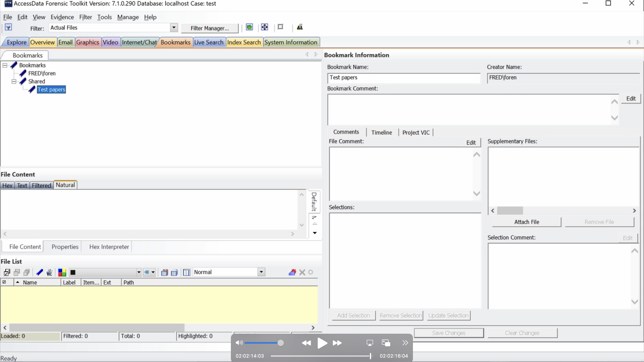This screenshot has height=362, width=644.
Task: Select the Test papers bookmark
Action: coord(51,90)
